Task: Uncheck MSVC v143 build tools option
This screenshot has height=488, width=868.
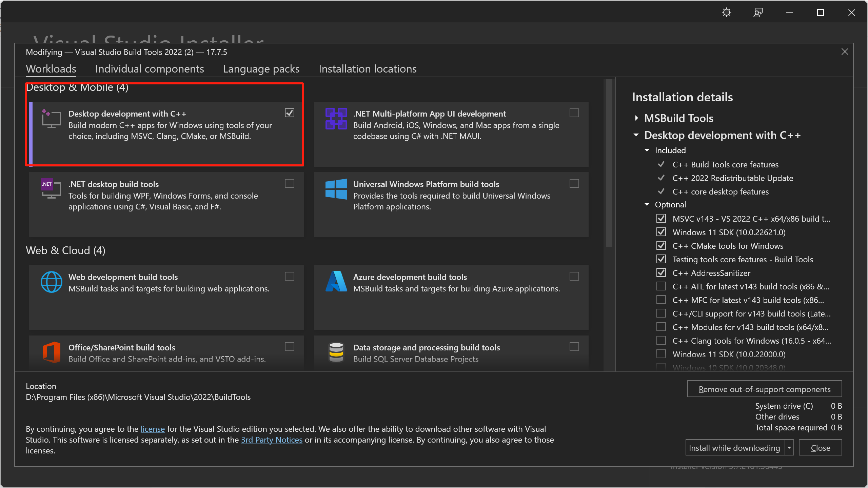Action: point(661,218)
